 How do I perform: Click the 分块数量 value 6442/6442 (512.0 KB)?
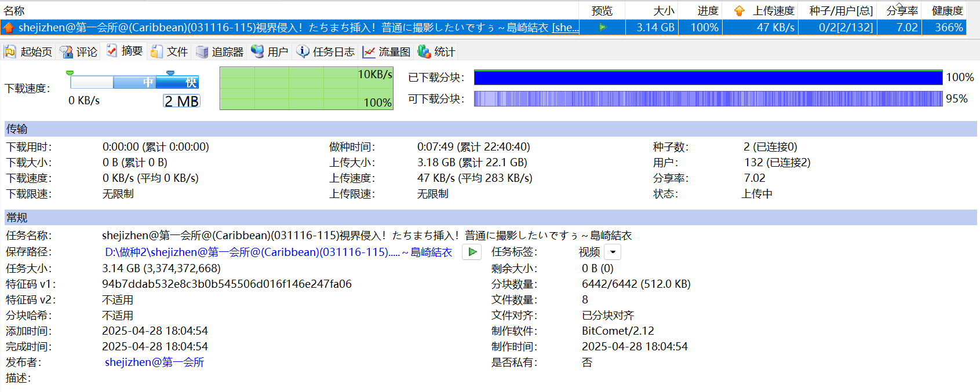(636, 284)
